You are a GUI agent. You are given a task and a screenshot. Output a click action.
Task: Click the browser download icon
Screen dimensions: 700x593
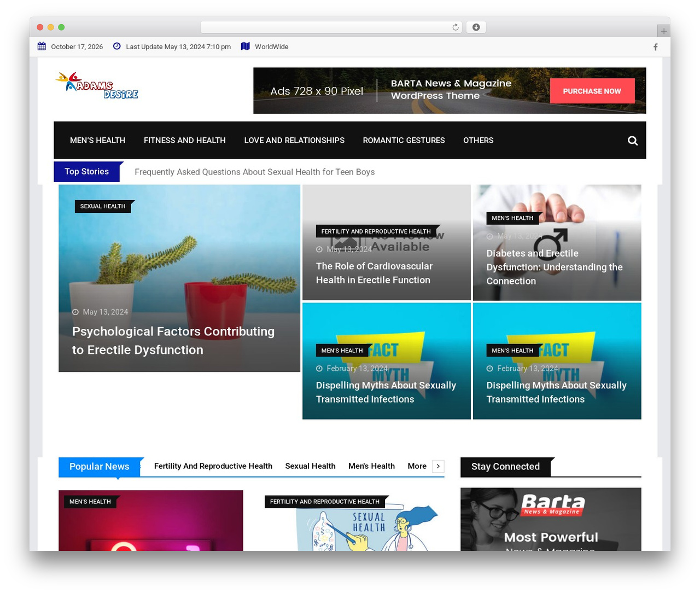(476, 27)
